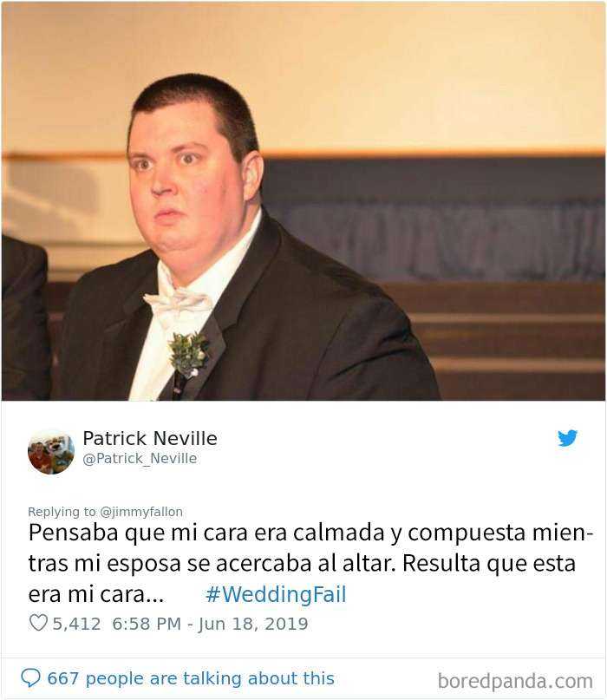This screenshot has width=607, height=700.
Task: Click the dark-suited person at photo's left edge
Action: (24, 317)
